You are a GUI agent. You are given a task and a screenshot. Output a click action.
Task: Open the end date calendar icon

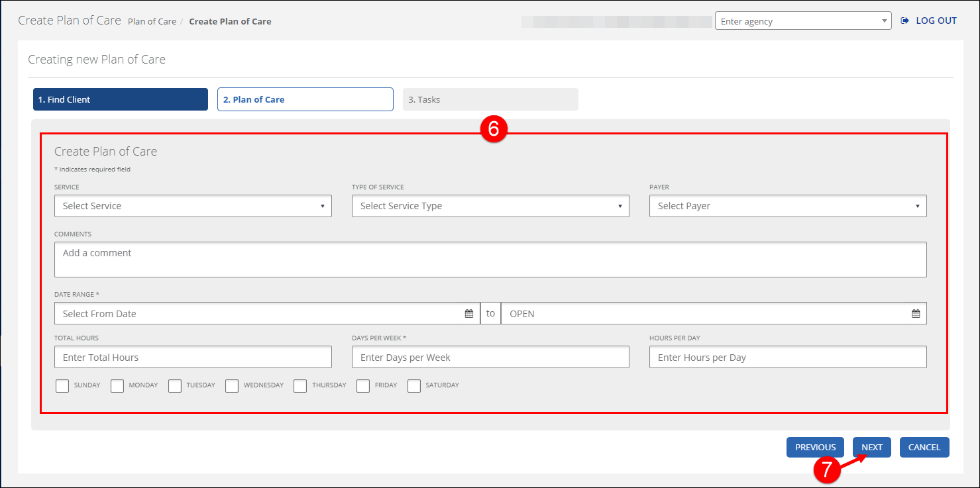pos(916,314)
